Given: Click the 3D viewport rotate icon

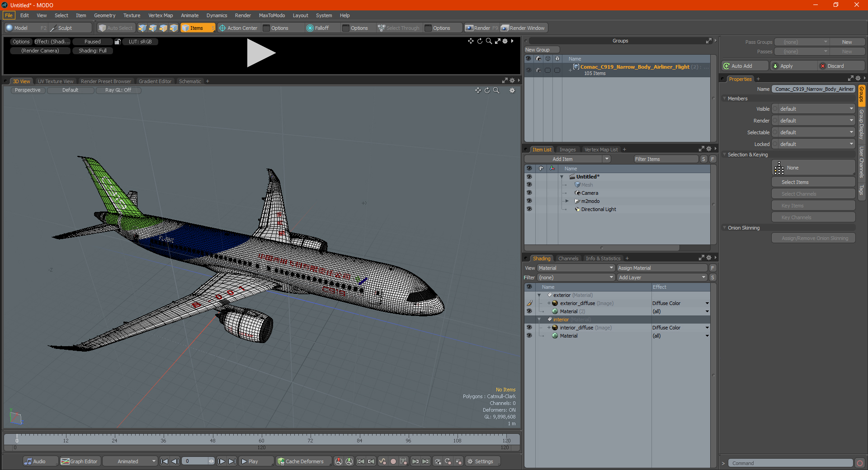Looking at the screenshot, I should point(487,90).
